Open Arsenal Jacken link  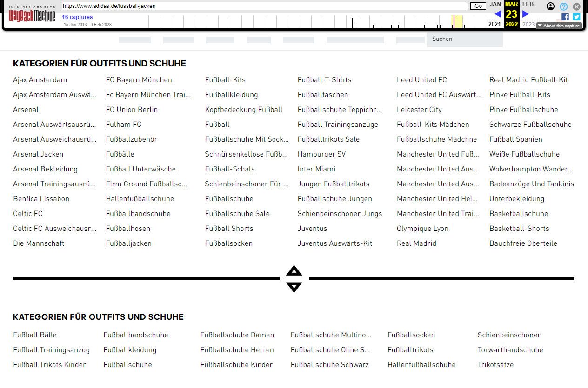[x=38, y=154]
